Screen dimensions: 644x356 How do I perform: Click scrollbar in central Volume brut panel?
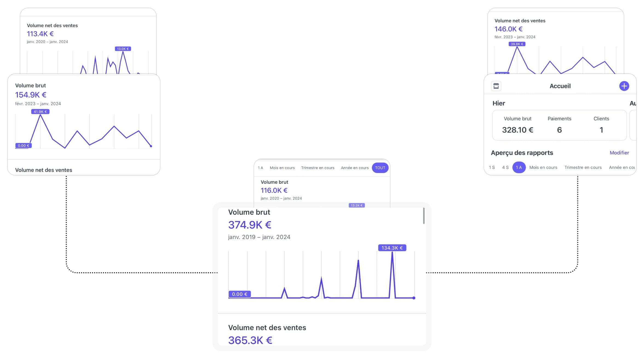click(x=424, y=216)
